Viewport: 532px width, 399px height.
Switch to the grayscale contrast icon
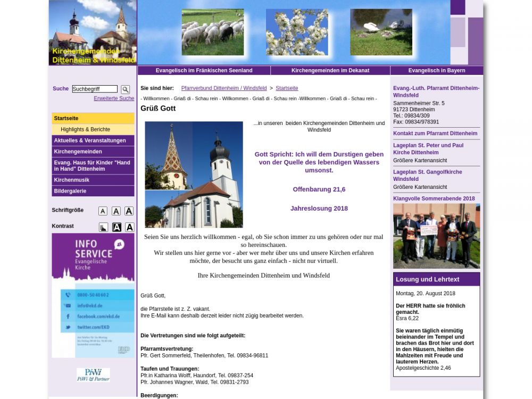[x=103, y=228]
